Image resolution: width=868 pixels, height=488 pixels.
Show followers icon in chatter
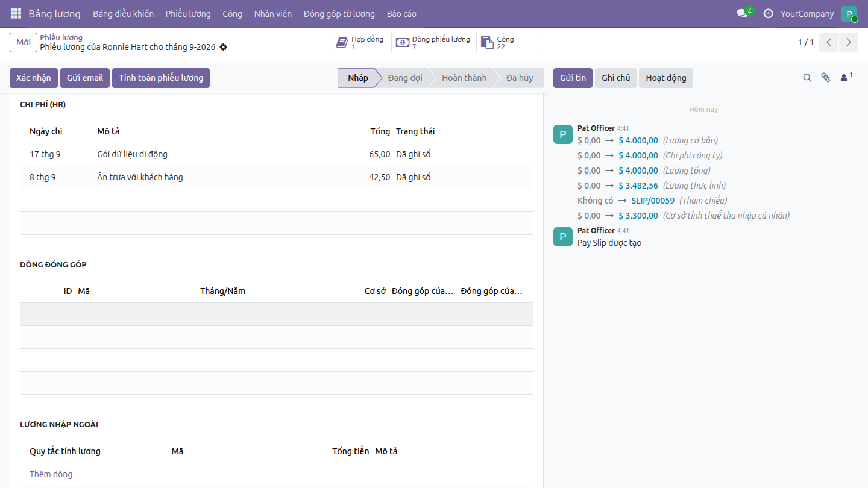(x=846, y=77)
